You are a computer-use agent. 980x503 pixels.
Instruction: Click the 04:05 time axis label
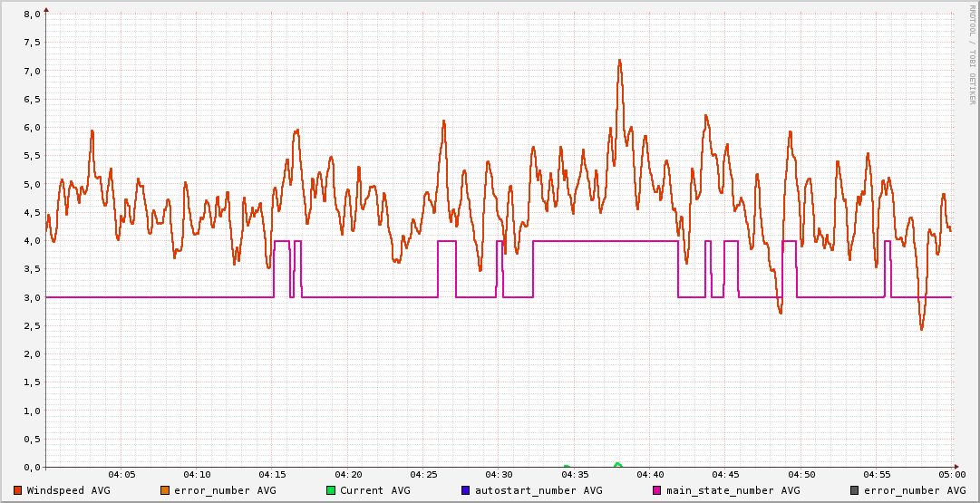(121, 475)
